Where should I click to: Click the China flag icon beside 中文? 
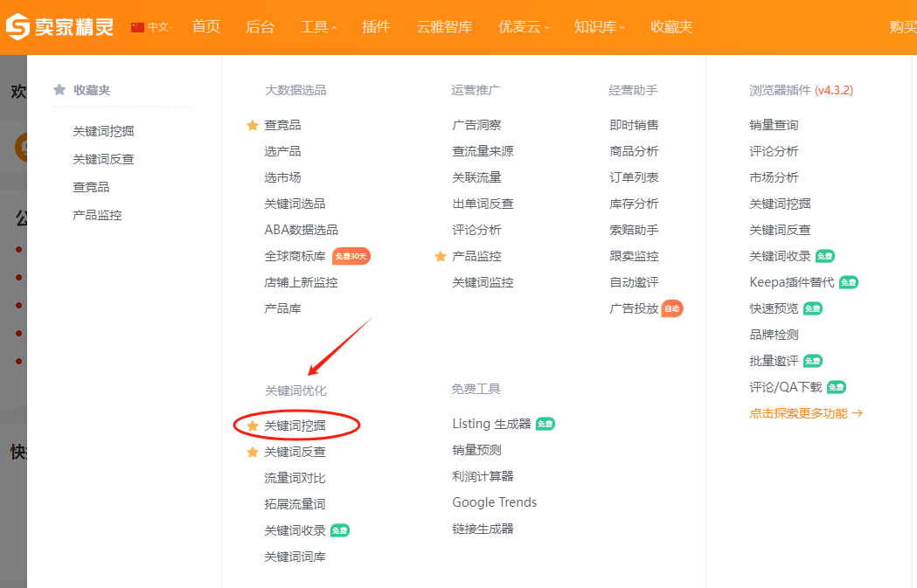point(136,26)
